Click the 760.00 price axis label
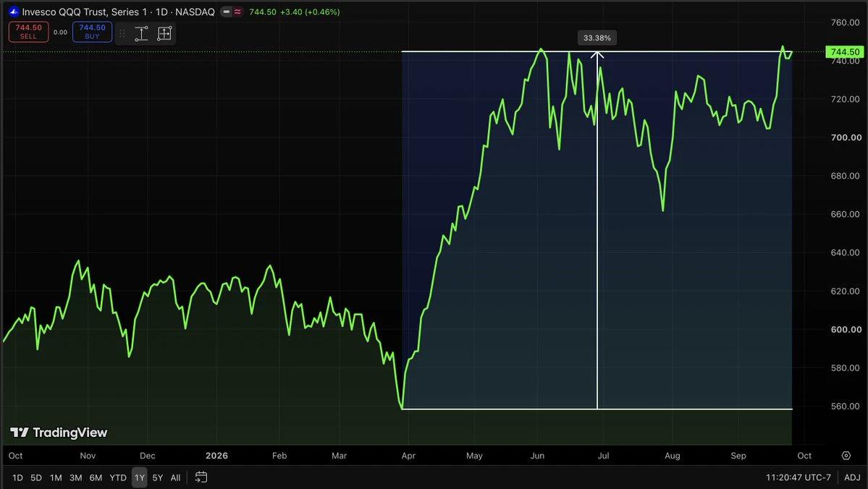868x489 pixels. coord(846,22)
